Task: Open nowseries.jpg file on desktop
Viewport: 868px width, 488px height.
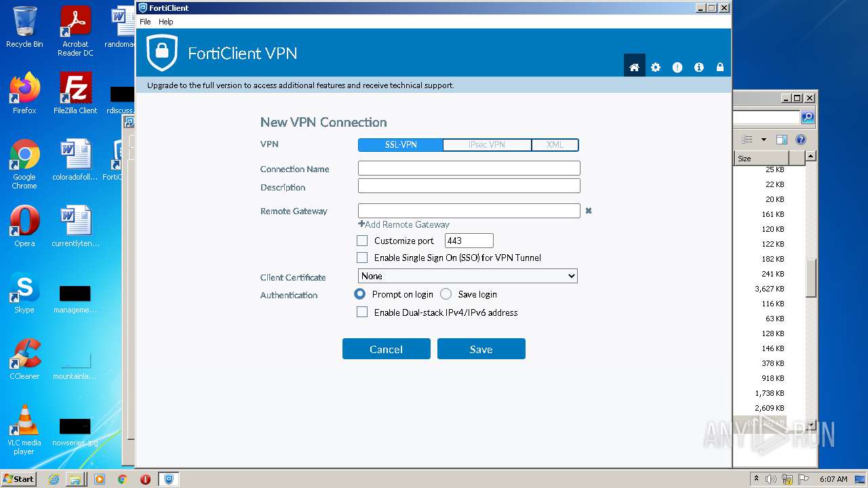Action: pos(75,432)
